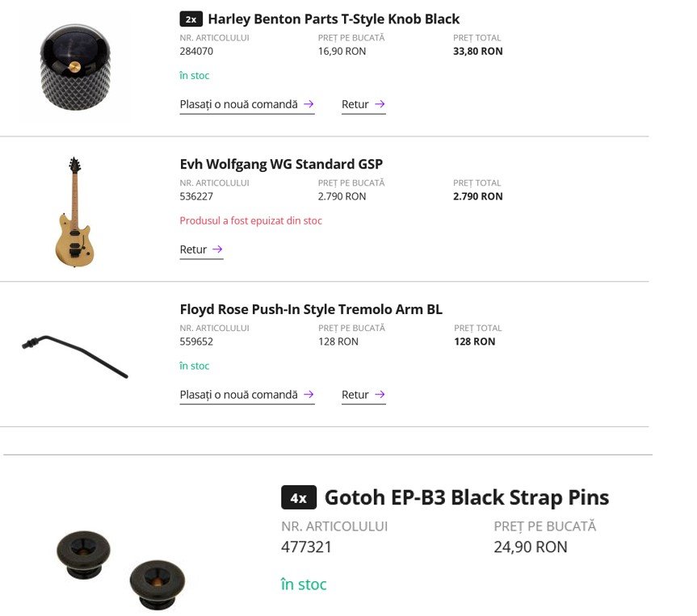Open Floyd Rose Push-In Style Tremolo title
The width and height of the screenshot is (697, 616).
coord(311,309)
